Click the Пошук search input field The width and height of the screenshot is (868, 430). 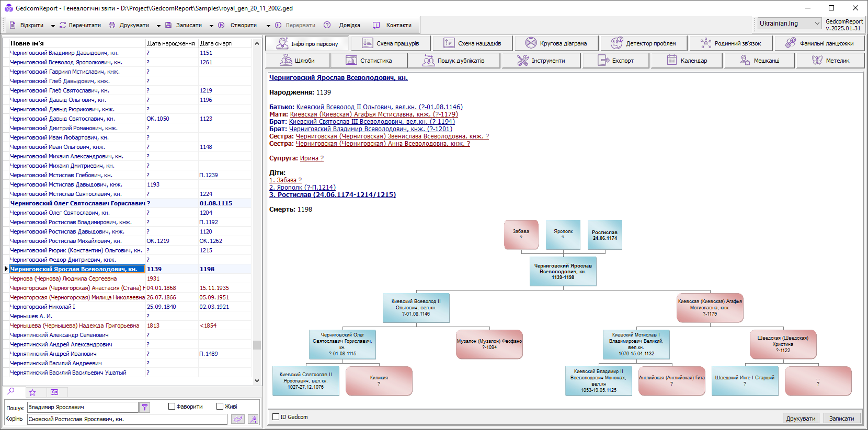pyautogui.click(x=83, y=407)
